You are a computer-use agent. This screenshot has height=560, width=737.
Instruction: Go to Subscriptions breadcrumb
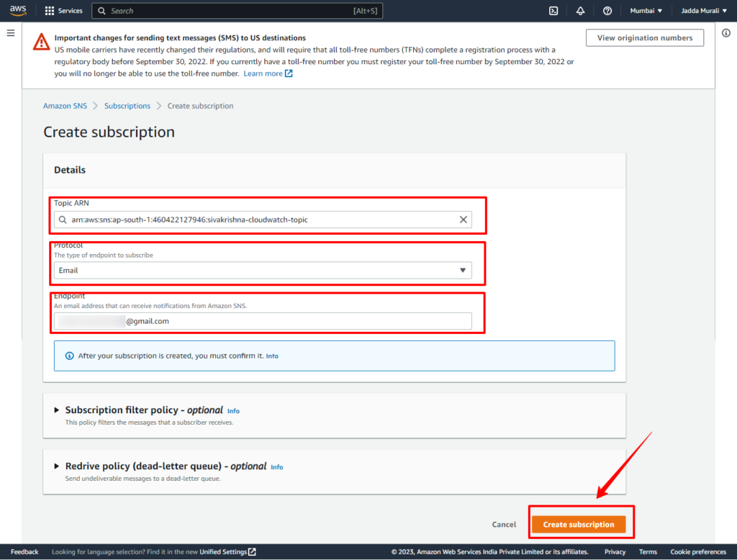127,106
